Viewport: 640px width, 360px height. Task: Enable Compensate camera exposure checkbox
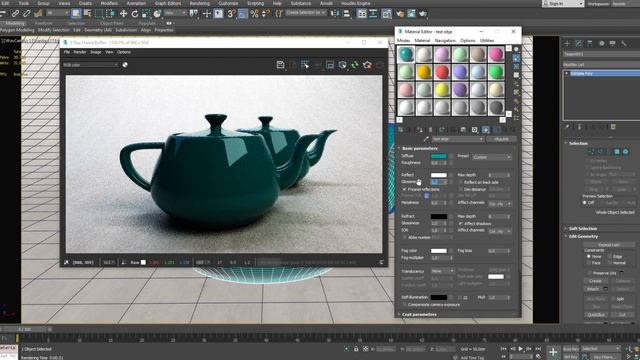coord(404,304)
